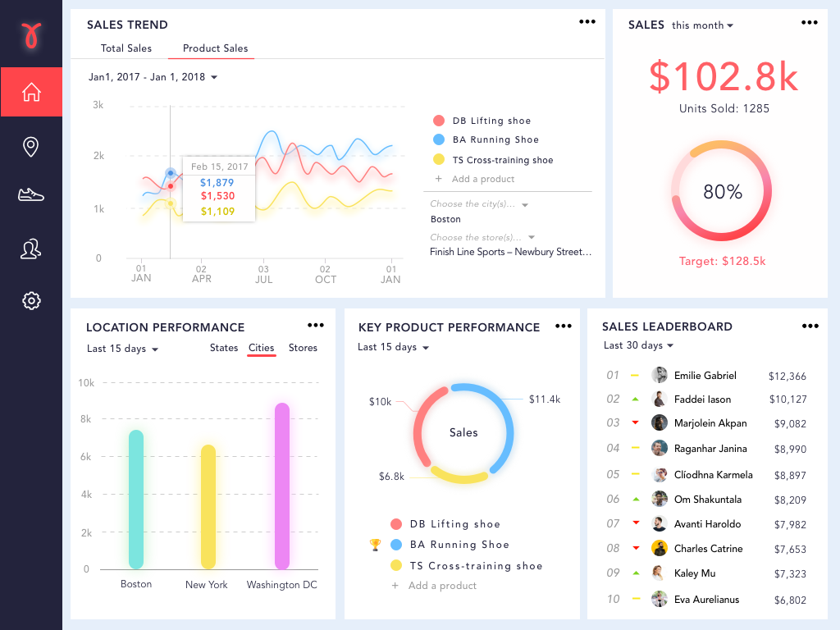Toggle DB Lifting shoe dot in Key Product legend

[396, 524]
